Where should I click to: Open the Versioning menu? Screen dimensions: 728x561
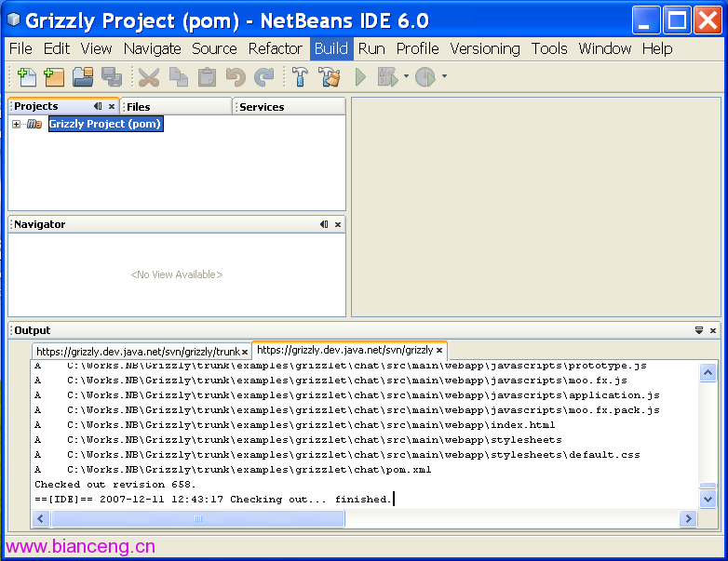tap(485, 48)
